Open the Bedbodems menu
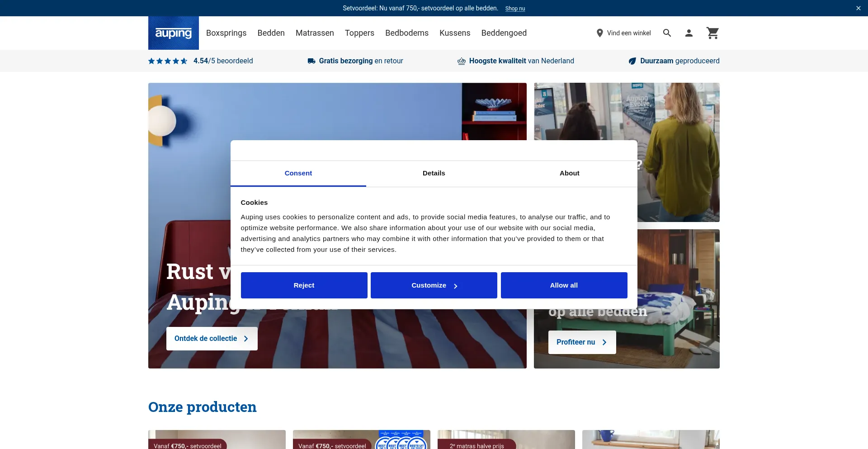The height and width of the screenshot is (449, 868). click(x=407, y=33)
